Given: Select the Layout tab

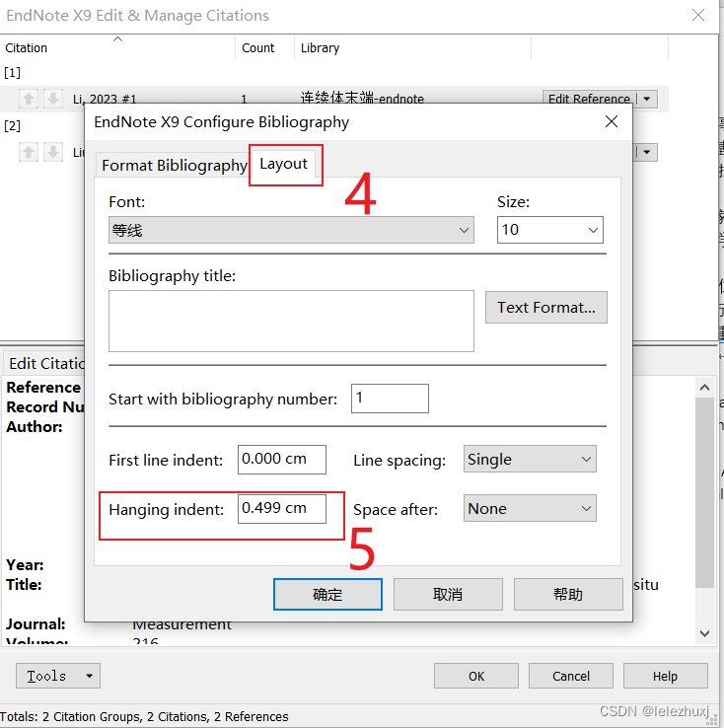Looking at the screenshot, I should (283, 164).
